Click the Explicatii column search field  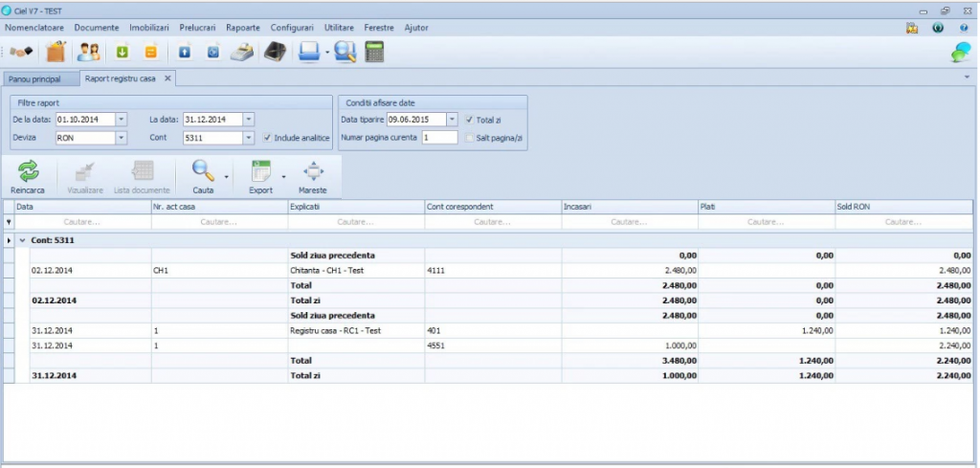click(x=356, y=222)
